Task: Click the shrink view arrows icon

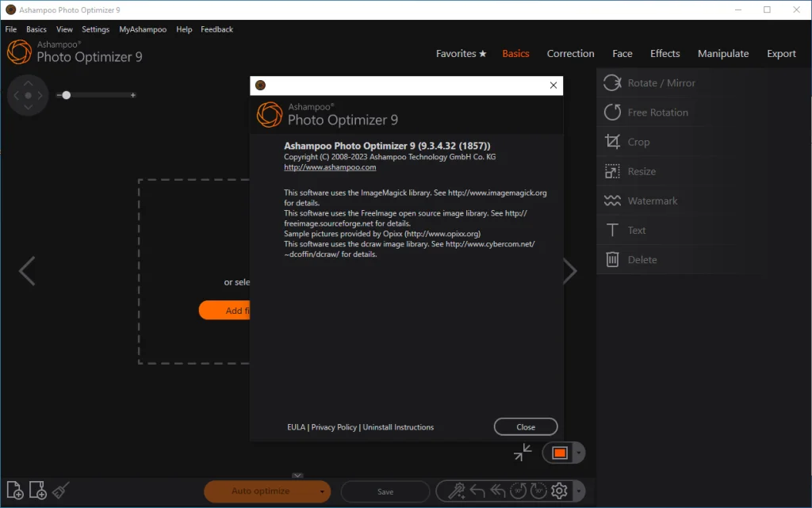Action: [523, 453]
